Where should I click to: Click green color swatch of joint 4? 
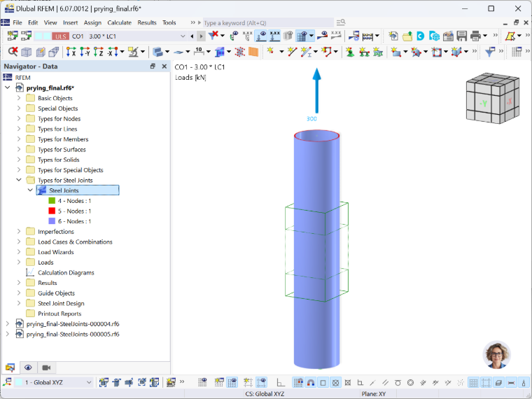[52, 201]
